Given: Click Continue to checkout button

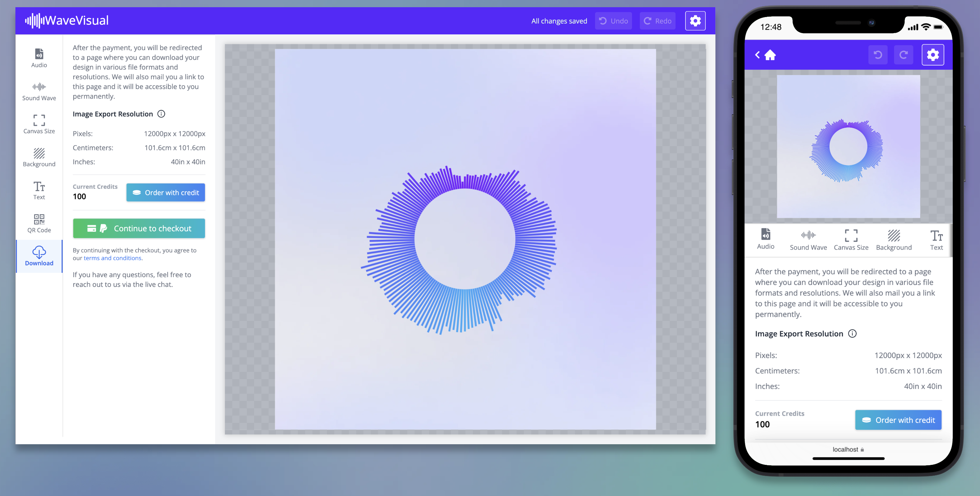Looking at the screenshot, I should point(139,228).
